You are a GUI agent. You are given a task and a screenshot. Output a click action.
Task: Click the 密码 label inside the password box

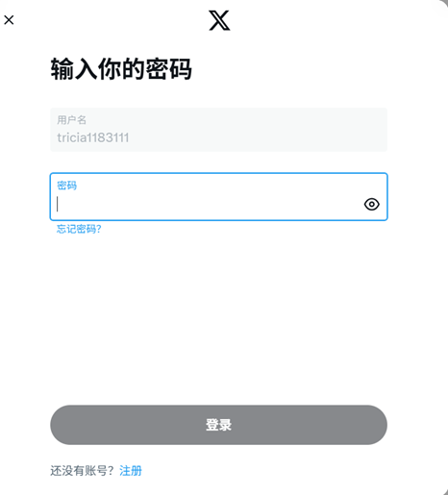[x=66, y=186]
